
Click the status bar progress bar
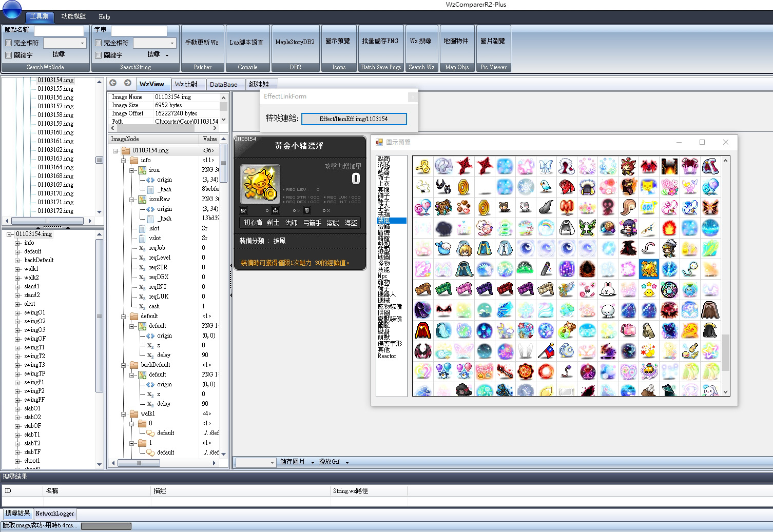pos(106,526)
